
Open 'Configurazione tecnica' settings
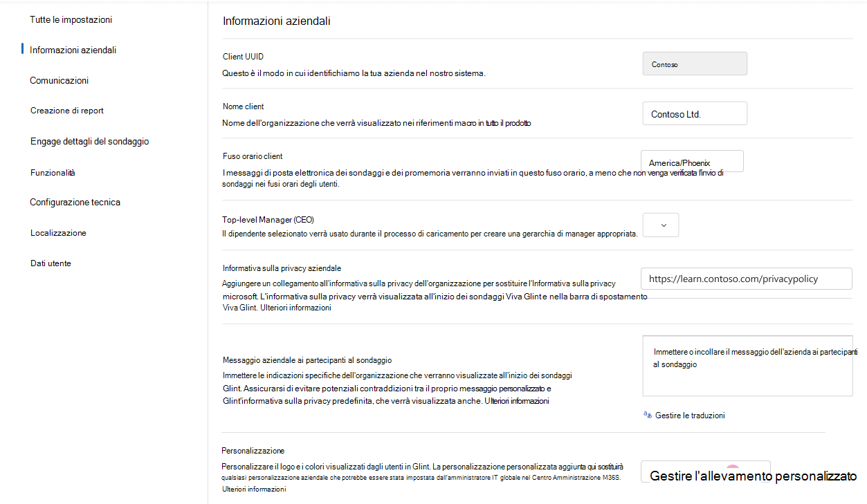pyautogui.click(x=76, y=202)
